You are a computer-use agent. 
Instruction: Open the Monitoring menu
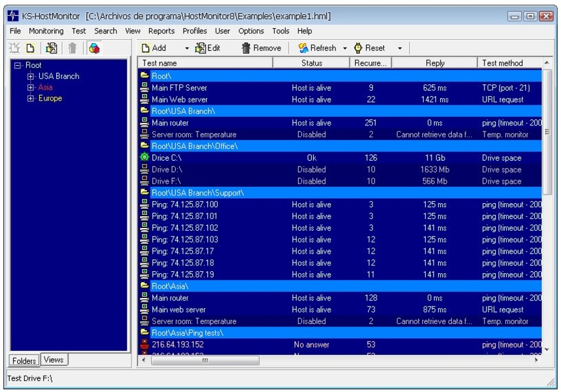[x=46, y=31]
